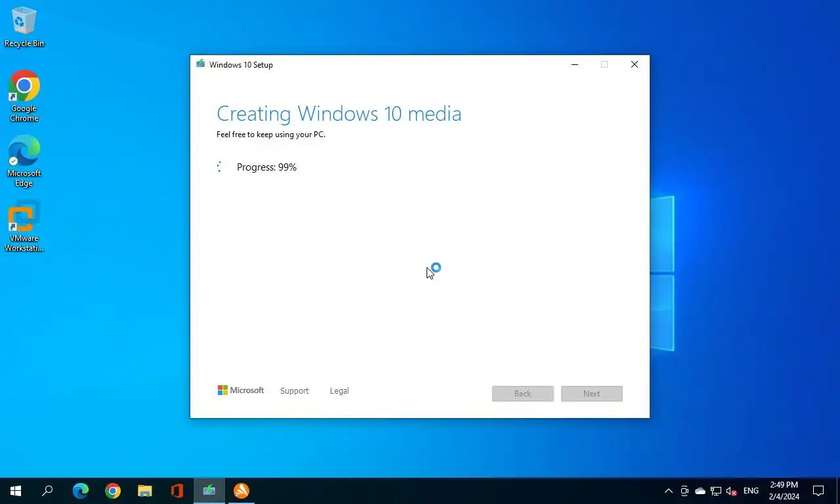Viewport: 840px width, 504px height.
Task: Click 'Feel free to keep using your PC.'
Action: coord(271,135)
